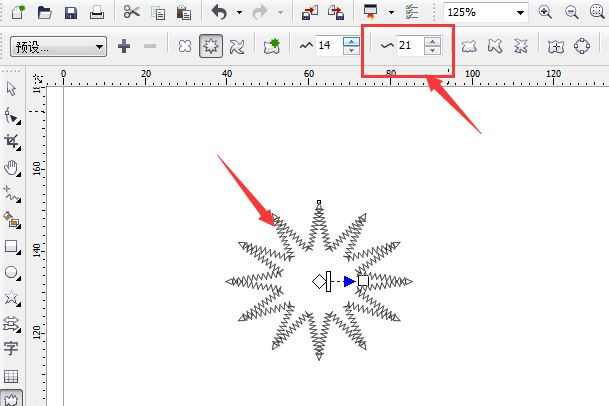Click the Add new distortion icon

272,46
